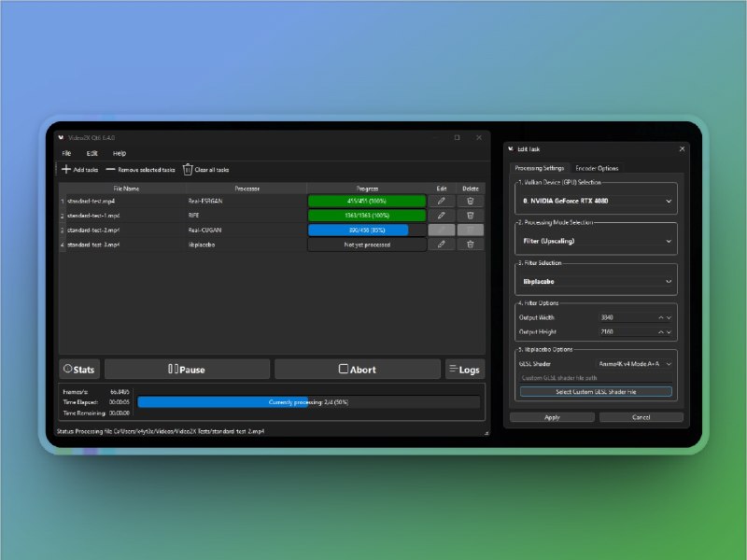Abort the running processing job

(x=357, y=370)
